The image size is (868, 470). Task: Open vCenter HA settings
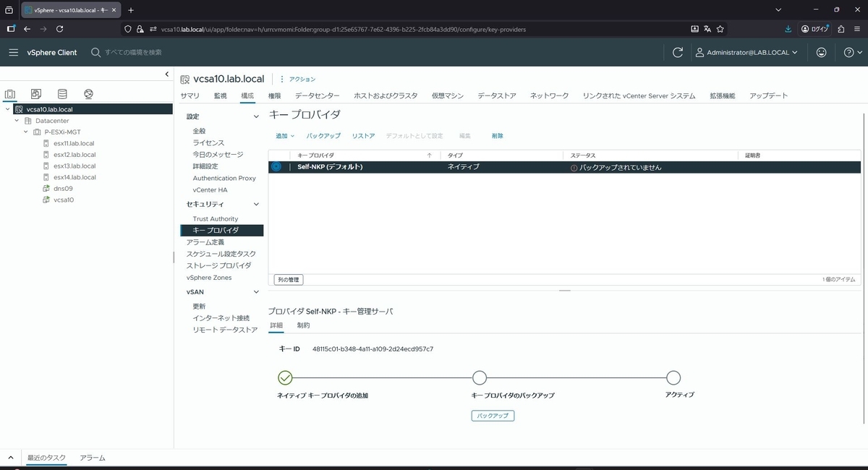pos(210,189)
